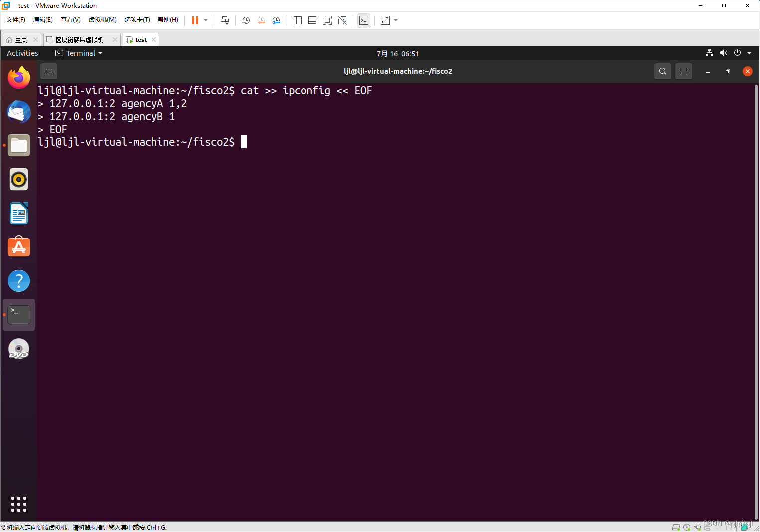This screenshot has width=760, height=532.
Task: Launch Firefox from the dock
Action: coord(19,78)
